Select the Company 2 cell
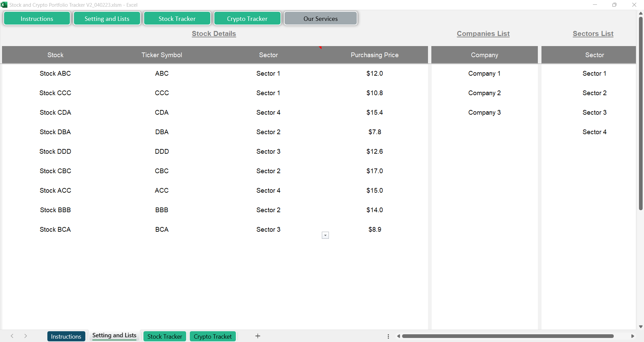This screenshot has width=644, height=342. tap(484, 93)
